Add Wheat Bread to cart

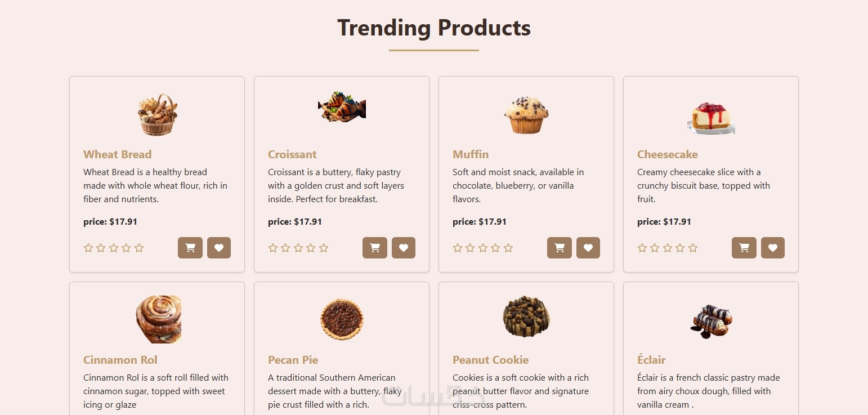tap(190, 248)
